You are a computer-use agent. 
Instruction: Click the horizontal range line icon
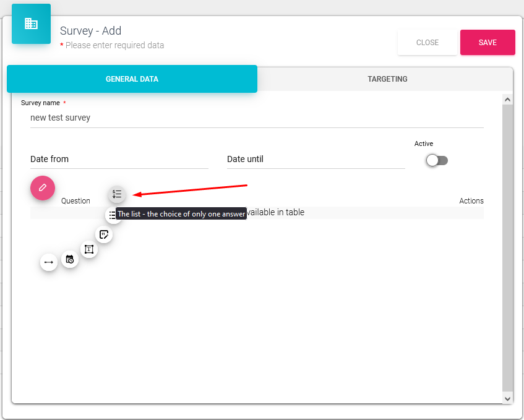[49, 262]
